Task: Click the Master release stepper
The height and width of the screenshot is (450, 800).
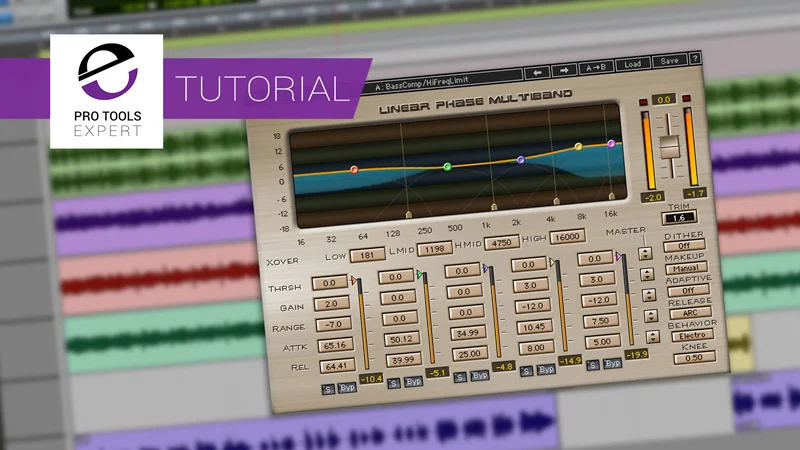Action: tap(653, 337)
